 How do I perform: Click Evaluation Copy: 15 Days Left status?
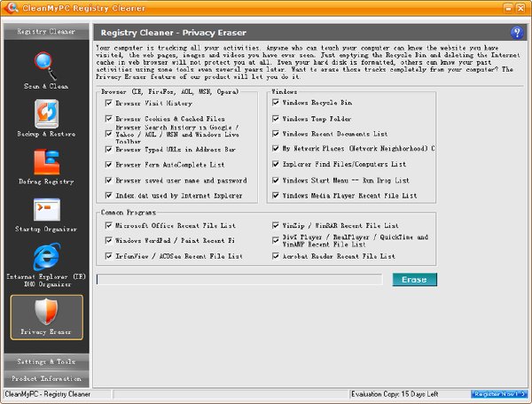point(395,394)
